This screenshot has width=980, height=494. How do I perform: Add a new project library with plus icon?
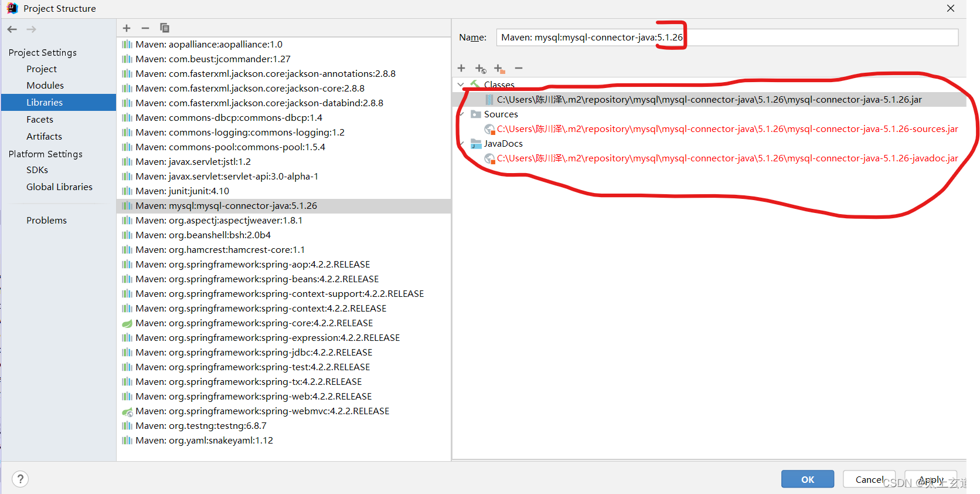click(127, 28)
